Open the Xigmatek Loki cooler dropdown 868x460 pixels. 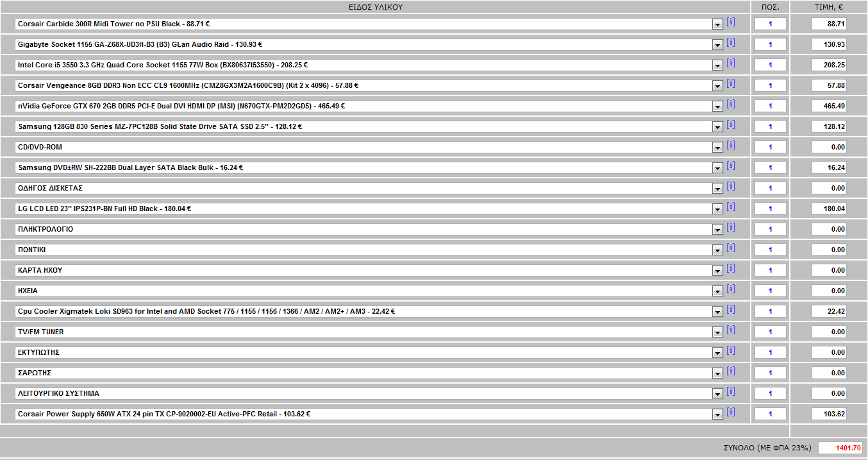click(x=717, y=312)
